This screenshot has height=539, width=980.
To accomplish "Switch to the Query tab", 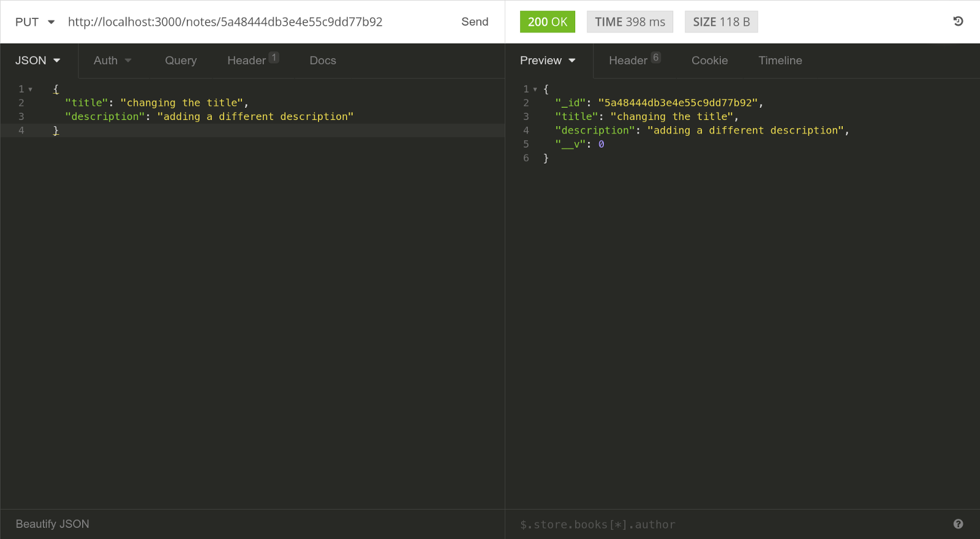I will 181,61.
